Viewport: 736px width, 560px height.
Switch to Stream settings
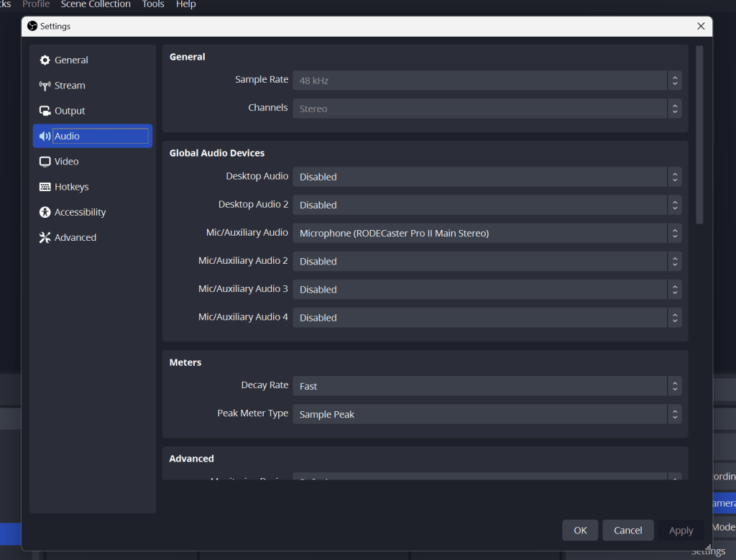93,86
